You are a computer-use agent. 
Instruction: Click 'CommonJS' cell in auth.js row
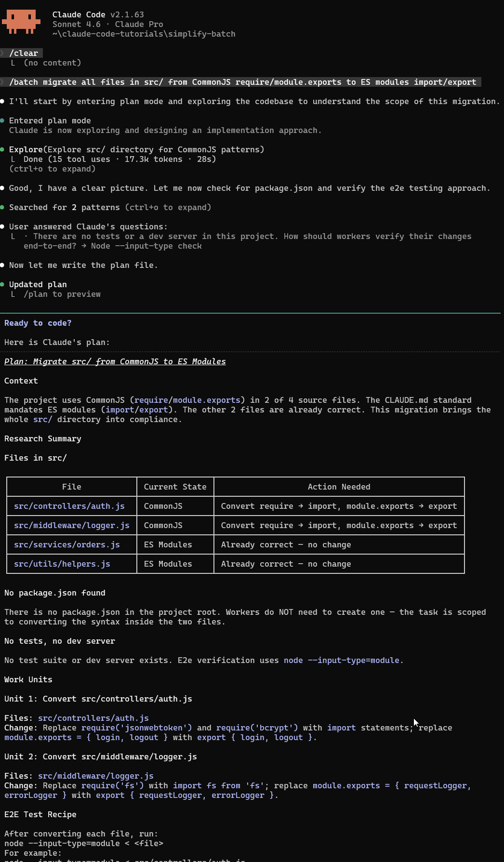click(x=163, y=506)
